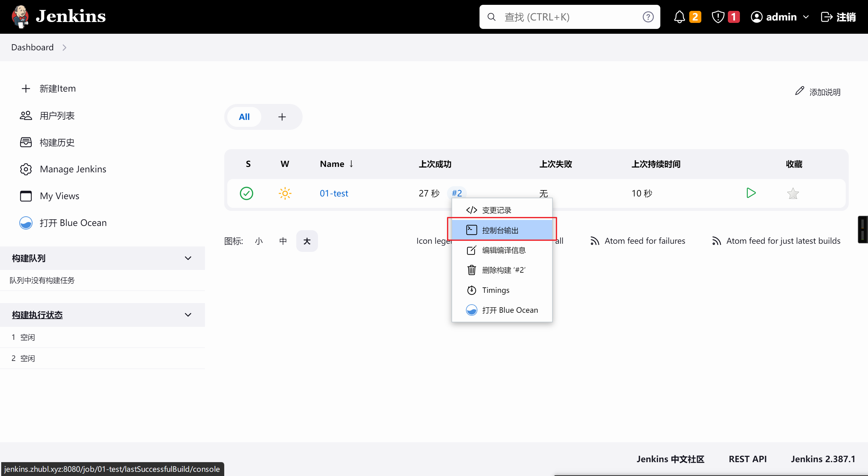868x476 pixels.
Task: Click the green success status icon
Action: click(246, 193)
